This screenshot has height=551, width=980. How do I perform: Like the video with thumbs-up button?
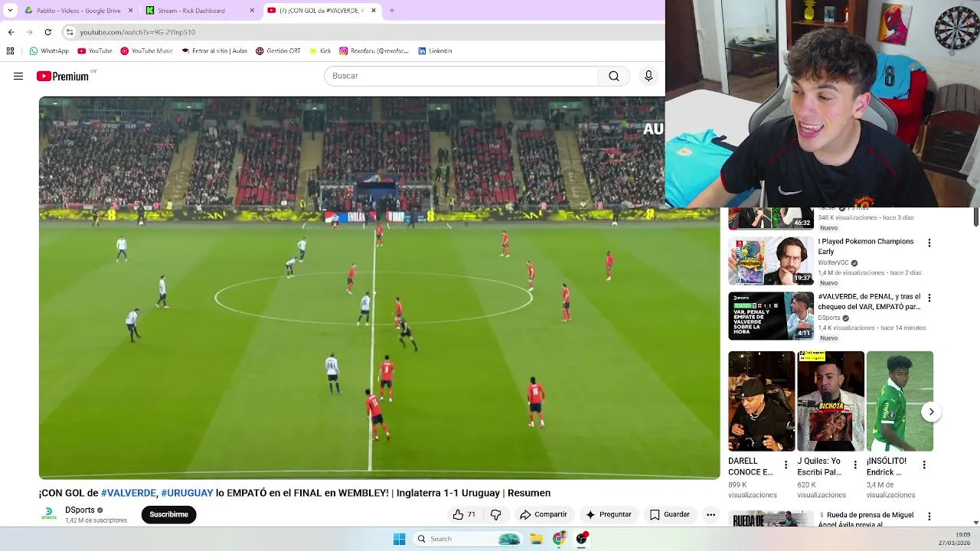tap(464, 515)
